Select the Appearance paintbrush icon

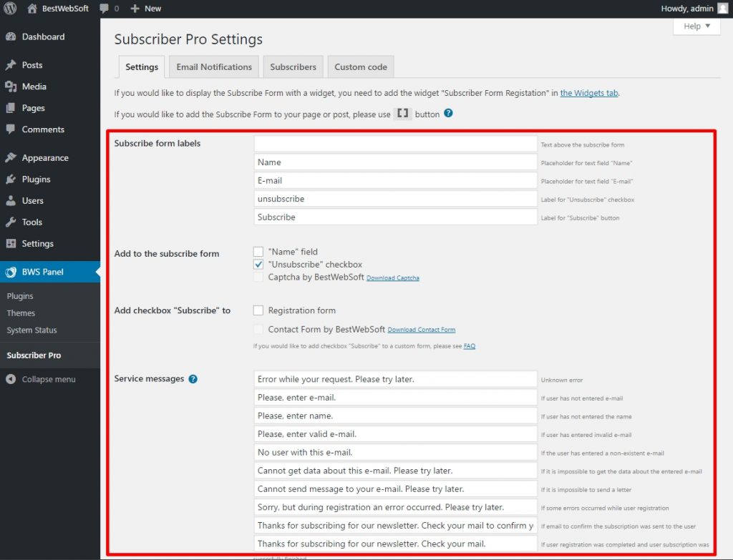coord(10,157)
